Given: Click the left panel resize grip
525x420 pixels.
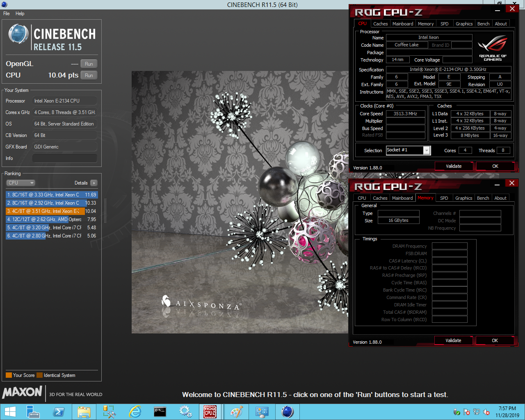Looking at the screenshot, I should pos(105,211).
